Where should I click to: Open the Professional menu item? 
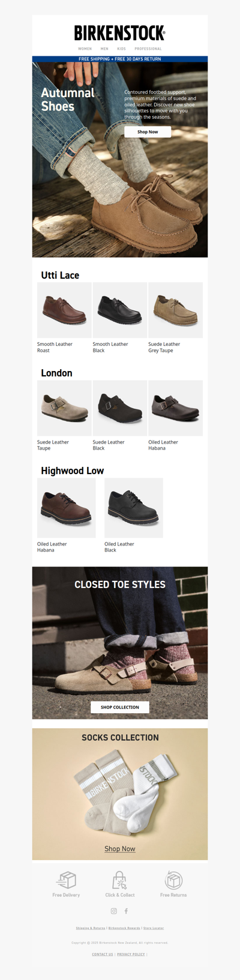(148, 49)
